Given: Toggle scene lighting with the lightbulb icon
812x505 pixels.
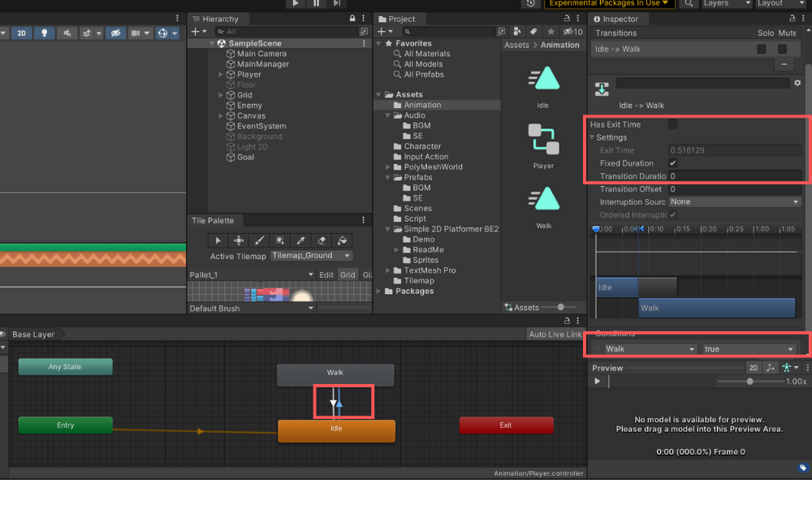Looking at the screenshot, I should pyautogui.click(x=44, y=33).
